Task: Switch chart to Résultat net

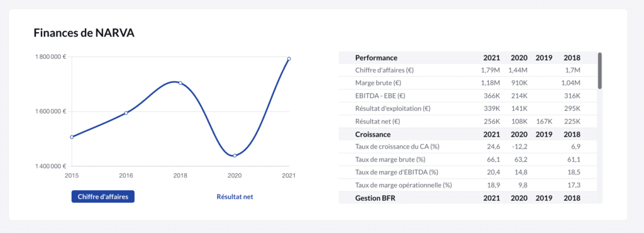Action: click(235, 197)
